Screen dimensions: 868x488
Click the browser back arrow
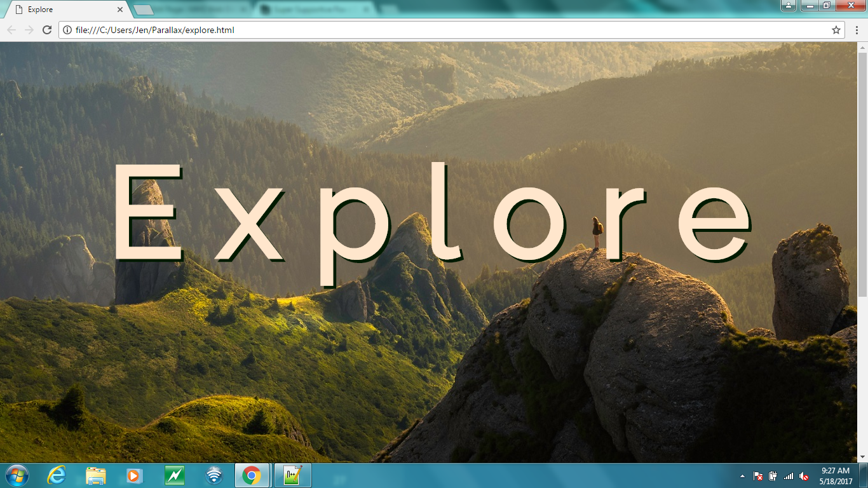point(11,30)
